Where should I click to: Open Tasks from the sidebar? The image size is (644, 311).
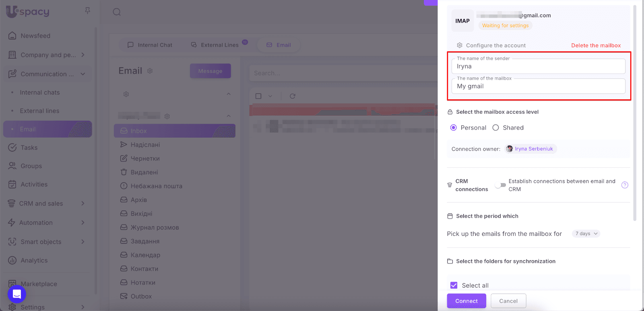click(29, 148)
